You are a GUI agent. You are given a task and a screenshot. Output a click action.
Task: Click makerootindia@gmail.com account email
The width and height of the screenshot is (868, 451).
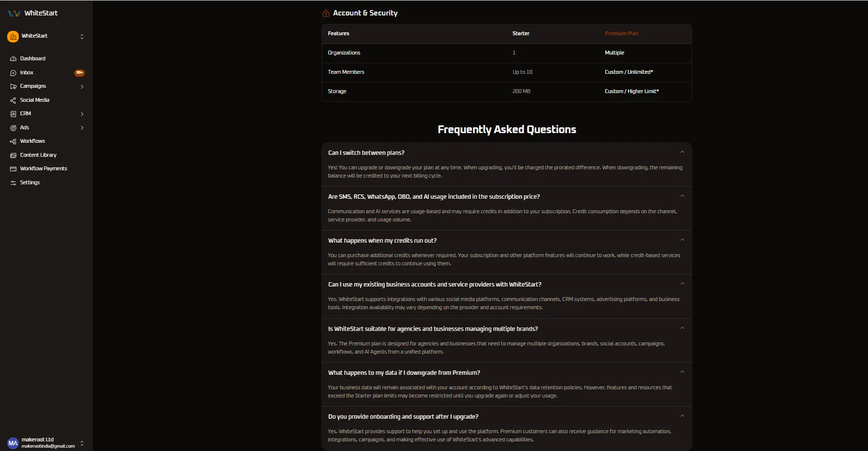tap(48, 446)
